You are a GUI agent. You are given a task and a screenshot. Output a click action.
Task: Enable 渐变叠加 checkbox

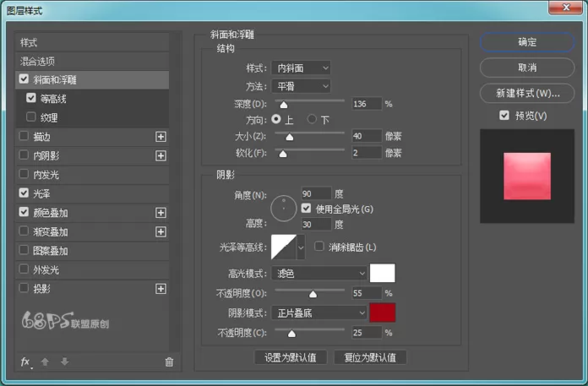point(24,231)
